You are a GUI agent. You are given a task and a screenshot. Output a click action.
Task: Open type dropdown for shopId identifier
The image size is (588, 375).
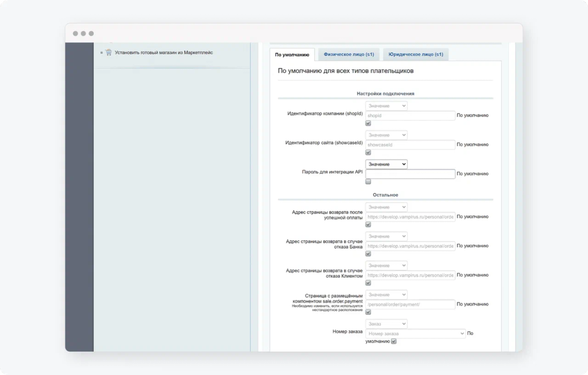pos(386,106)
